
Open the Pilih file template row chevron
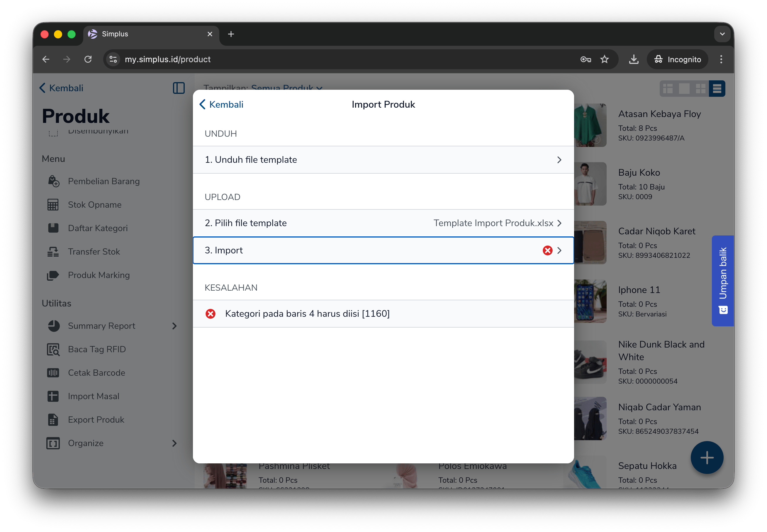[x=559, y=223]
